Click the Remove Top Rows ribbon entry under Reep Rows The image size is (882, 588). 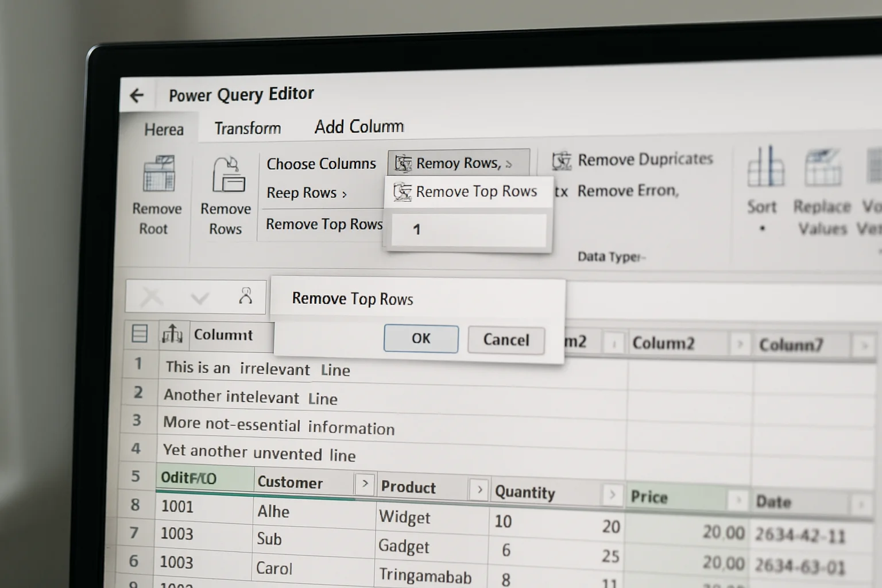[324, 224]
